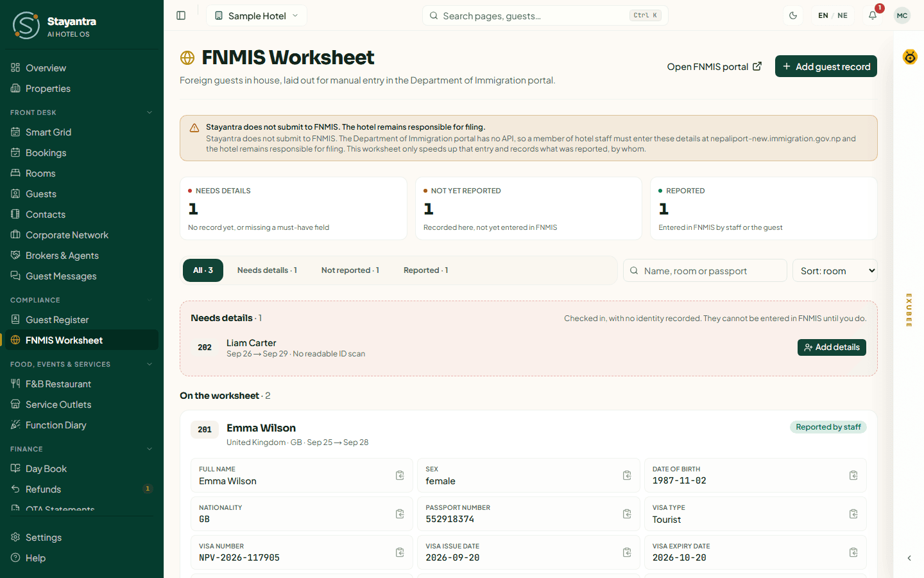Switch to dark mode with moon icon
This screenshot has height=578, width=924.
793,15
